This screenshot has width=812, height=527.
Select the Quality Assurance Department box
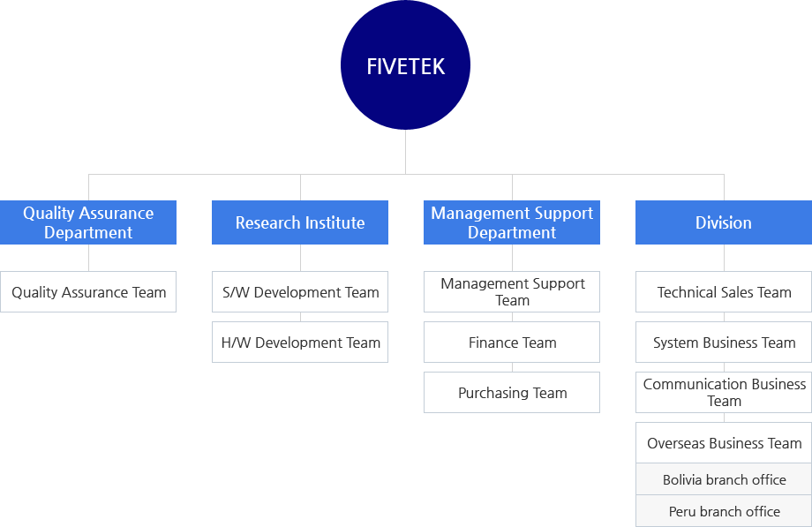(88, 222)
